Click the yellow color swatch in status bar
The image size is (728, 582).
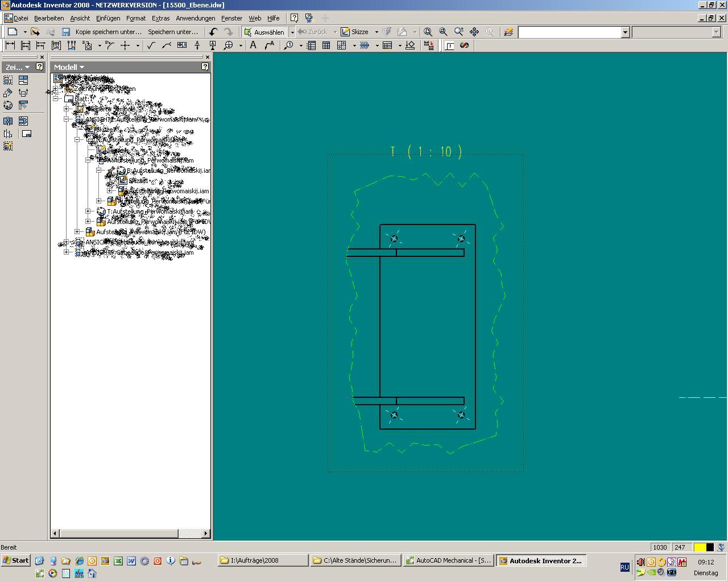coord(700,547)
